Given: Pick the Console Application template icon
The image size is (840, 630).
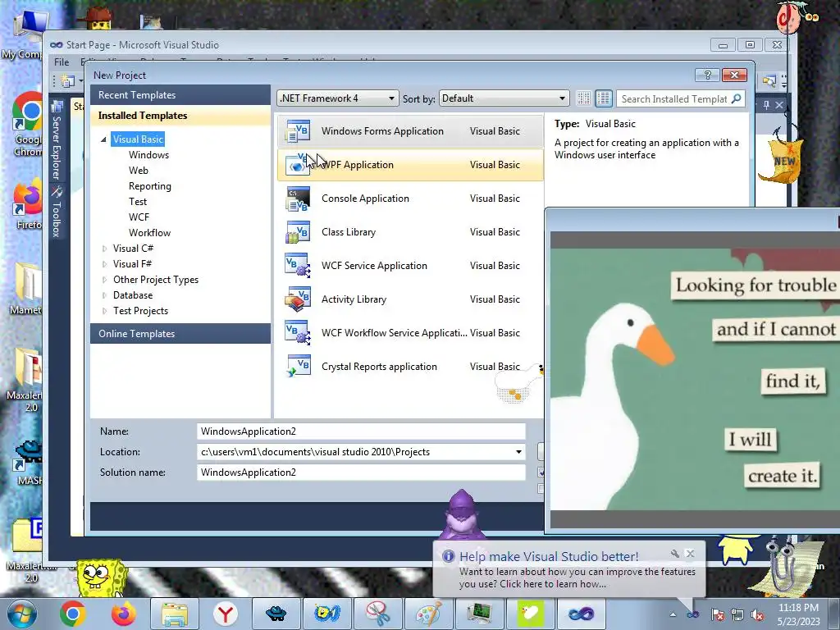Looking at the screenshot, I should point(298,199).
